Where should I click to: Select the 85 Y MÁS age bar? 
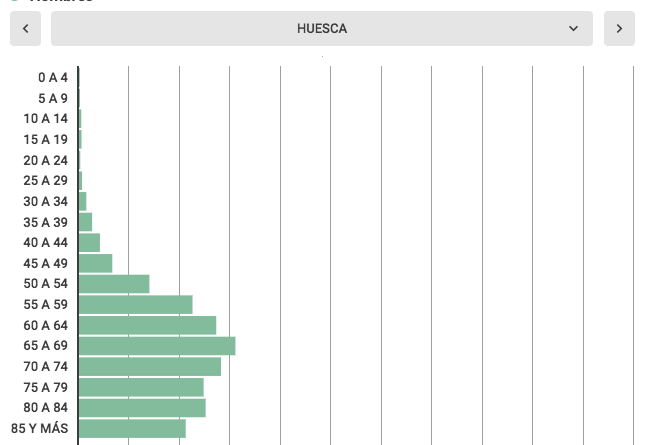(x=132, y=429)
